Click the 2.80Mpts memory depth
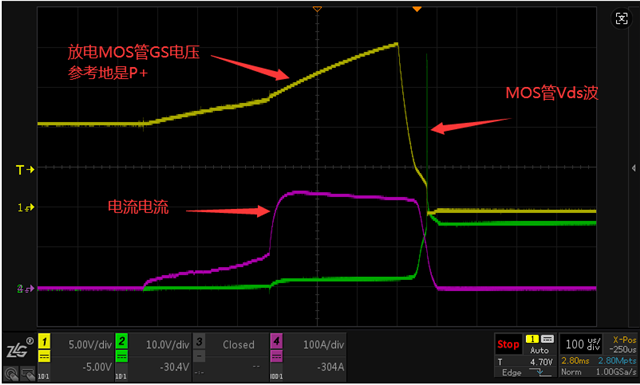Image resolution: width=640 pixels, height=385 pixels. [x=617, y=361]
